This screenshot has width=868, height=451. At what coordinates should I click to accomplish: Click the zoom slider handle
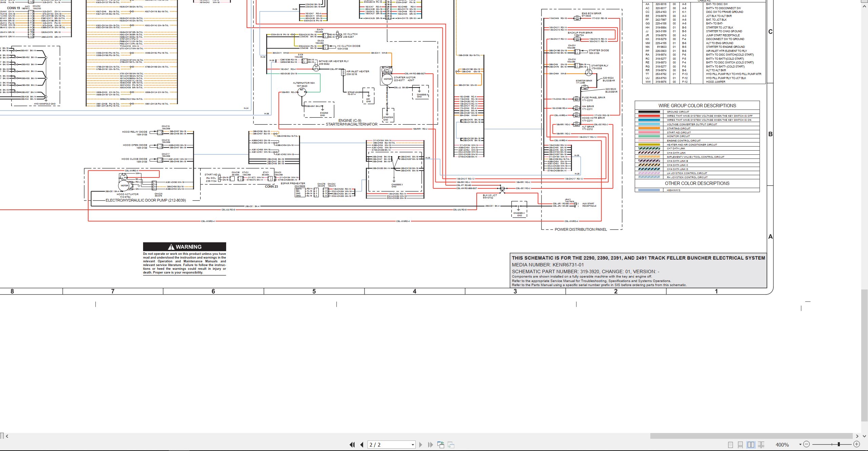tap(839, 444)
